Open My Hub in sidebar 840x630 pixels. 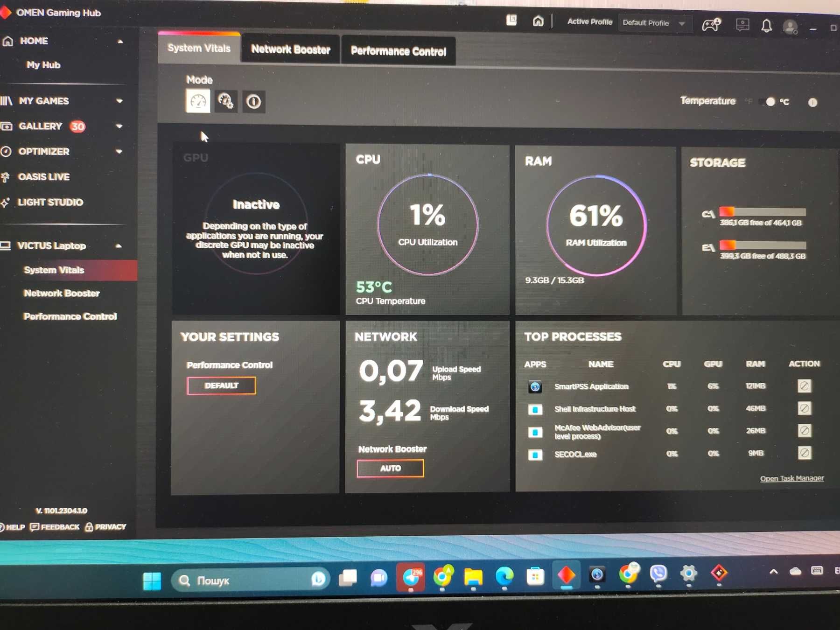pos(43,65)
